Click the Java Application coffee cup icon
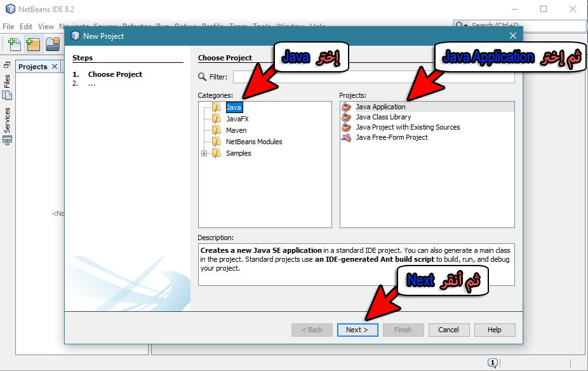Image resolution: width=588 pixels, height=371 pixels. tap(347, 107)
